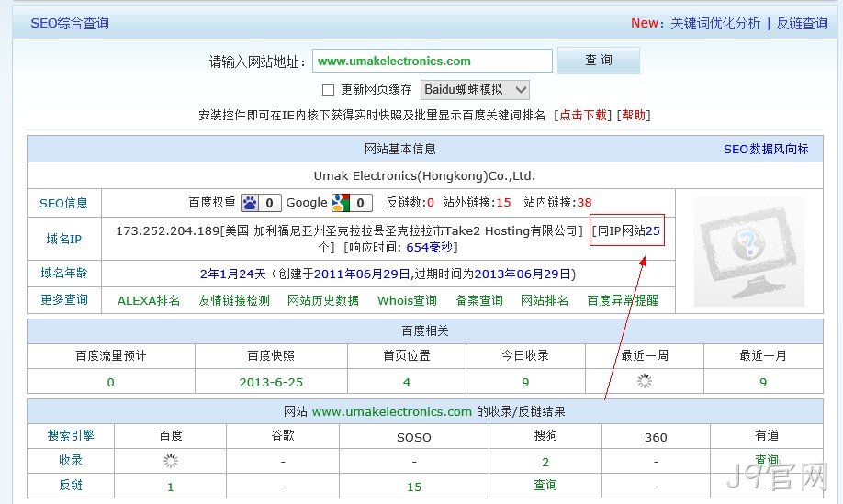Open 百度异常提醒 link

(x=622, y=300)
